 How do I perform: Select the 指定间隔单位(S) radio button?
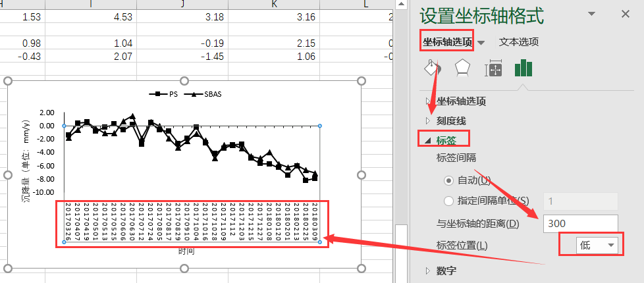pyautogui.click(x=449, y=201)
